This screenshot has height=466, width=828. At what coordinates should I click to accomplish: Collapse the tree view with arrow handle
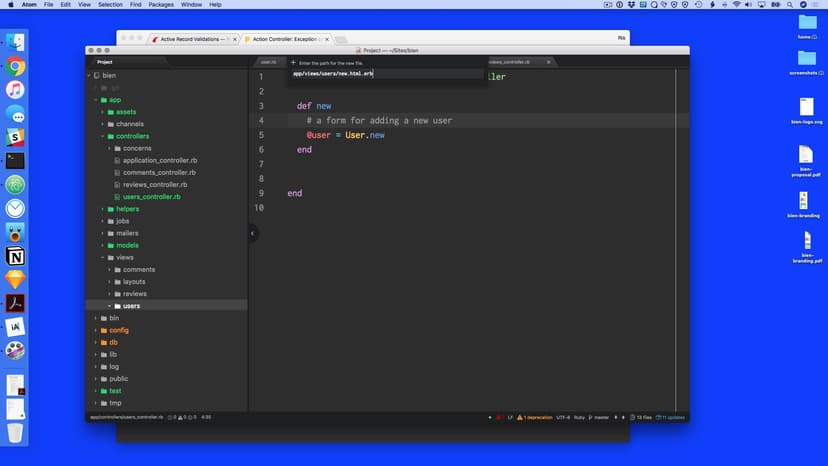pos(252,233)
